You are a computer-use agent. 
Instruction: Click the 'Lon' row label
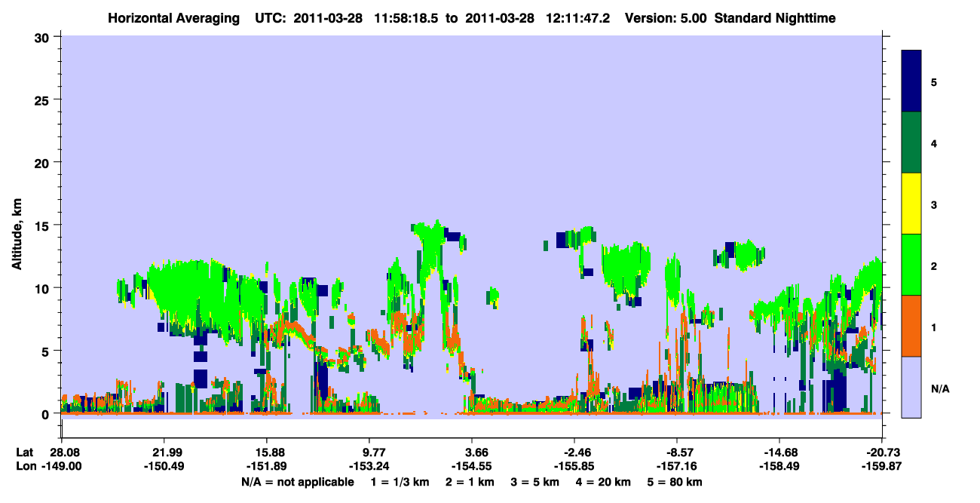coord(25,466)
